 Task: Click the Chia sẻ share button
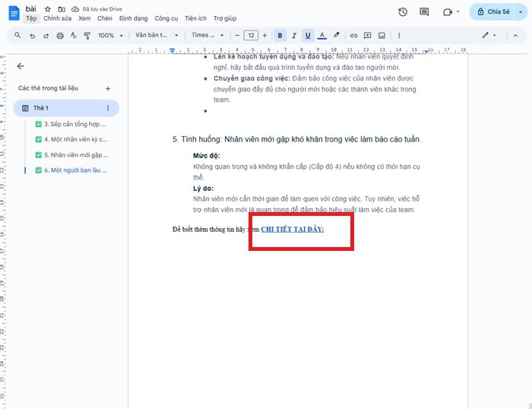pos(492,12)
